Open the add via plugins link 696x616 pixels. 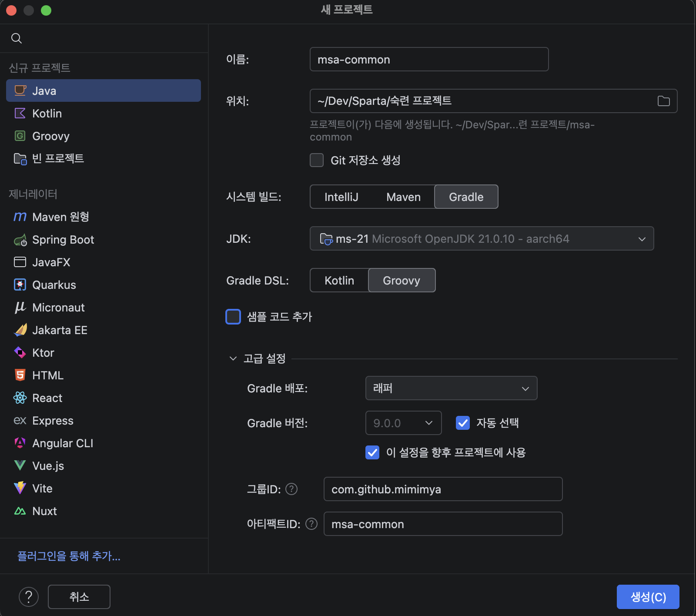coord(69,556)
